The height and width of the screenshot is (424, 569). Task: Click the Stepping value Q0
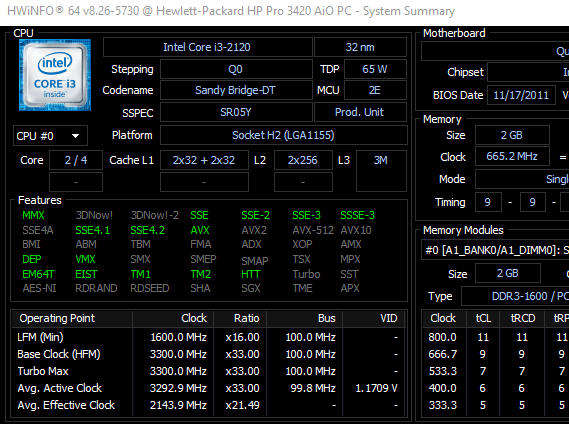236,69
